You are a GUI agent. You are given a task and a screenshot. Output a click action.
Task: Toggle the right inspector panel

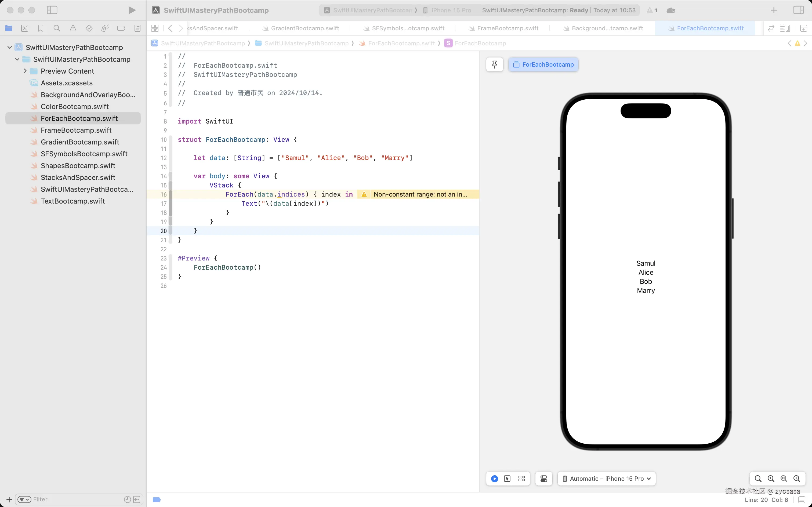tap(798, 10)
